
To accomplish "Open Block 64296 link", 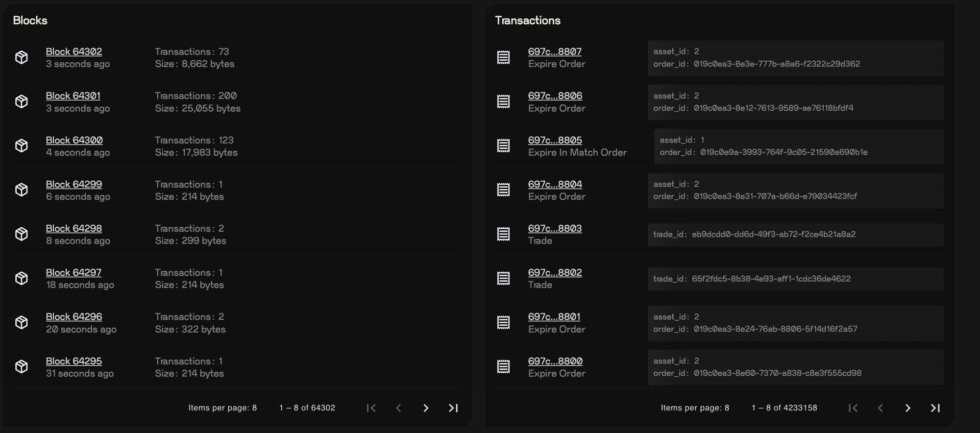I will pos(73,316).
